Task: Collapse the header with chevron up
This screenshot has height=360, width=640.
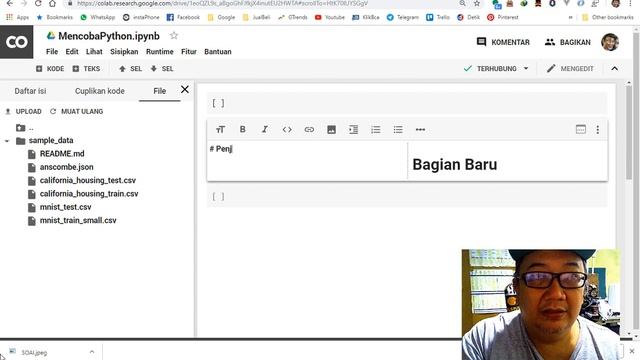Action: tap(615, 69)
